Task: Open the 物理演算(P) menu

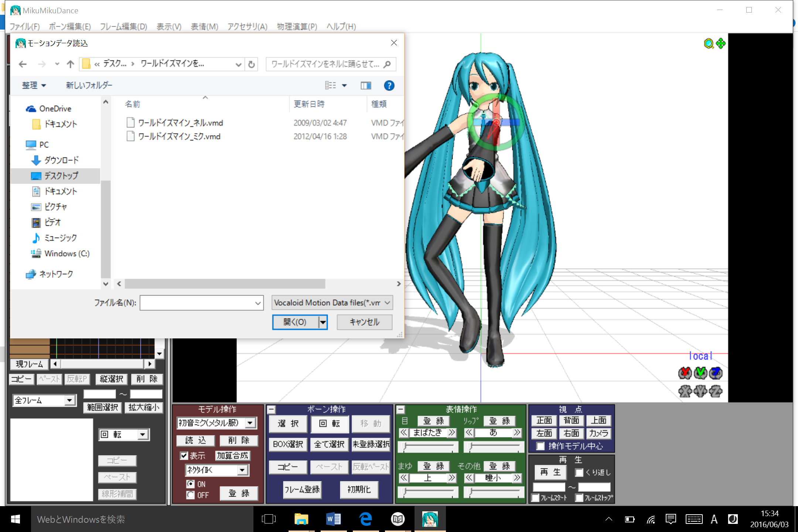Action: click(297, 27)
